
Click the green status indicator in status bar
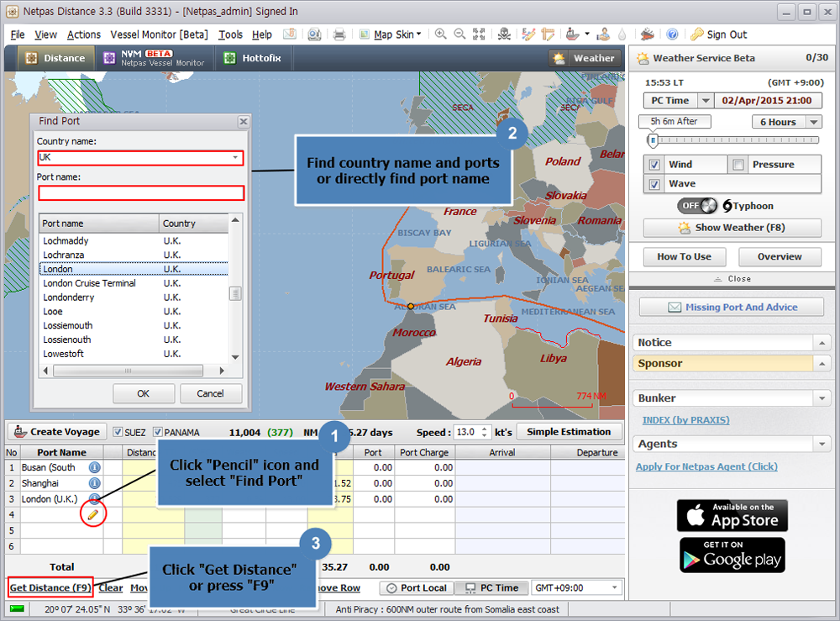17,608
